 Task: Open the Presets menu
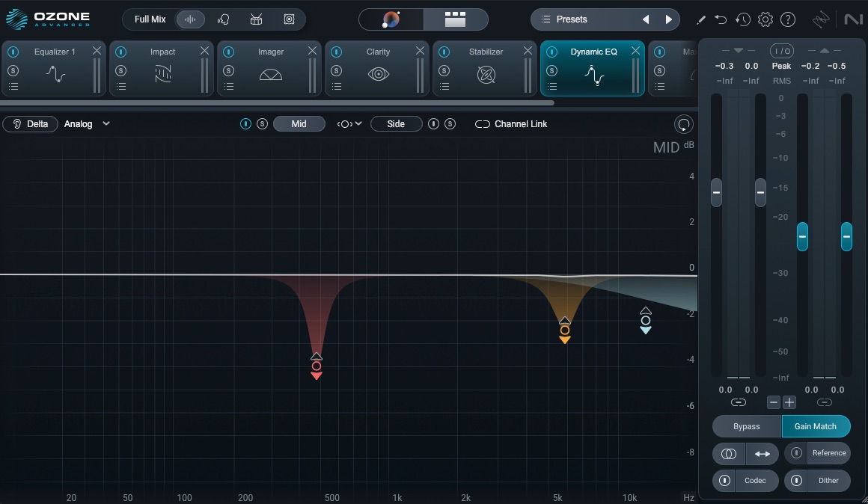(x=584, y=19)
